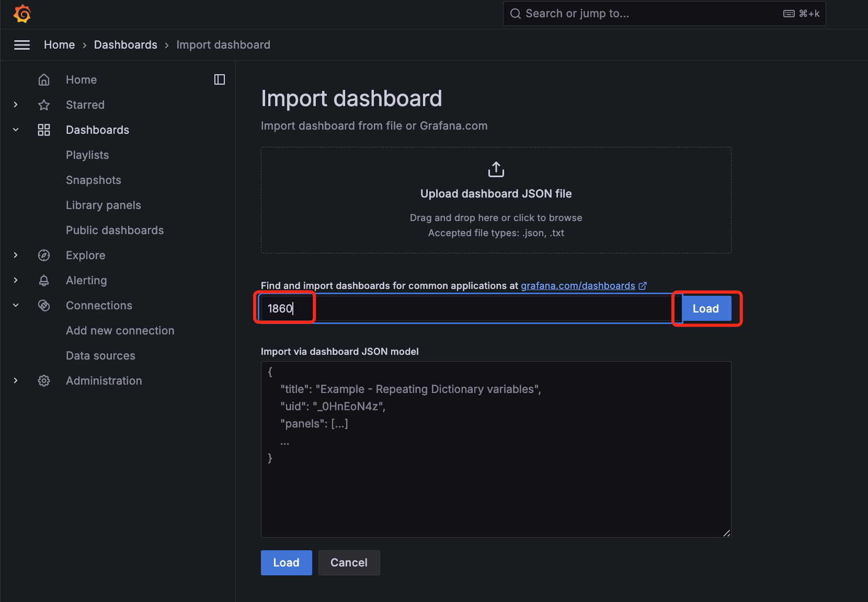Open Starred in sidebar menu
The width and height of the screenshot is (868, 602).
point(85,105)
